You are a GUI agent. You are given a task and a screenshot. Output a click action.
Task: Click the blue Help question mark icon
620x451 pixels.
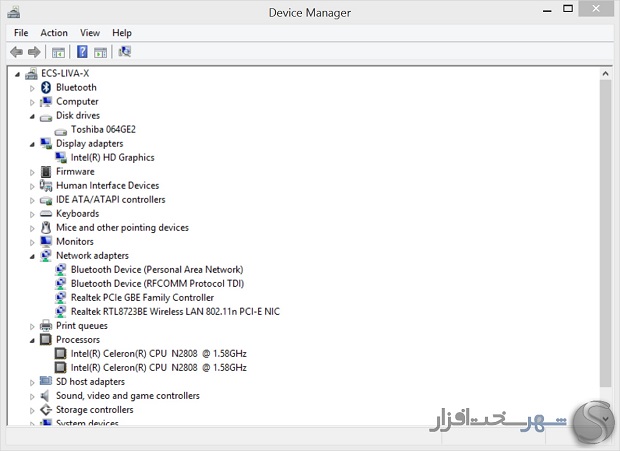click(x=82, y=52)
